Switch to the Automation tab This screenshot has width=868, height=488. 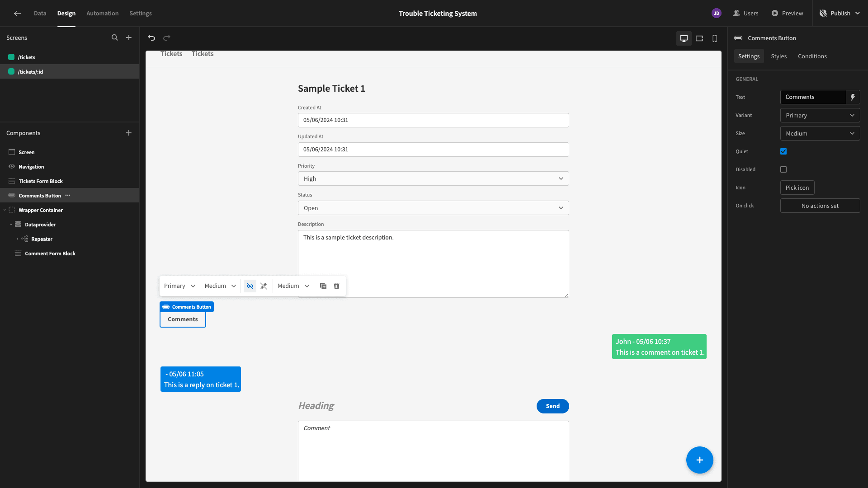tap(102, 14)
